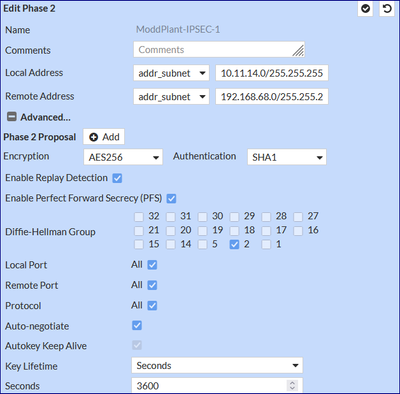The width and height of the screenshot is (400, 394).
Task: Toggle the Auto-negotiate checkbox
Action: pos(137,325)
